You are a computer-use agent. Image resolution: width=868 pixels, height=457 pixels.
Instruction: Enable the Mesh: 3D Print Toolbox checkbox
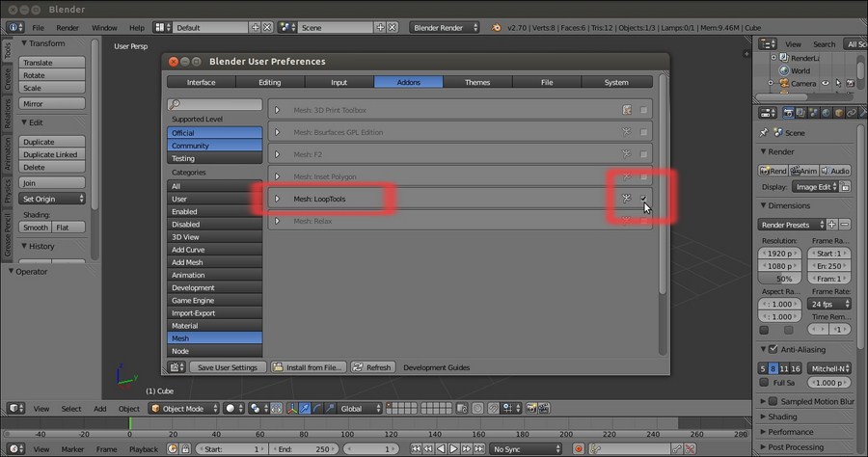[643, 110]
